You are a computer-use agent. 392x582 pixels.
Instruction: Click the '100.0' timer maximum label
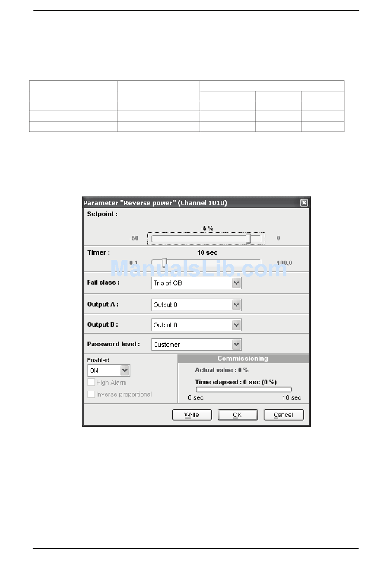tap(284, 263)
